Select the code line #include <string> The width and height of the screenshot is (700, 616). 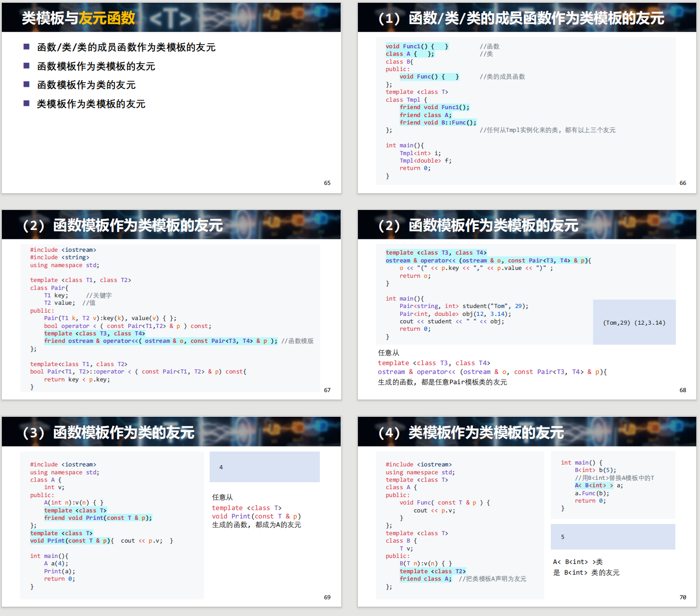click(59, 257)
